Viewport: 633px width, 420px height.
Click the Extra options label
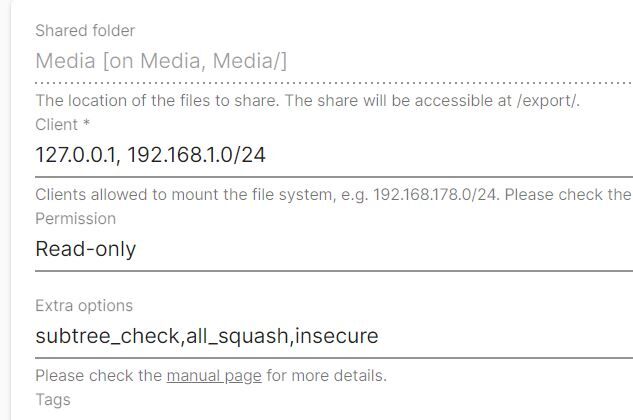84,306
